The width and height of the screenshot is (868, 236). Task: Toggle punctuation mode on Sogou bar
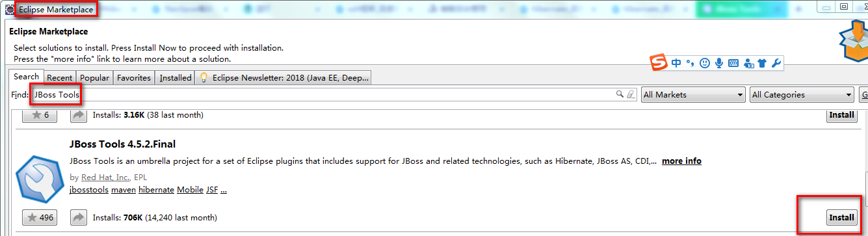point(690,63)
